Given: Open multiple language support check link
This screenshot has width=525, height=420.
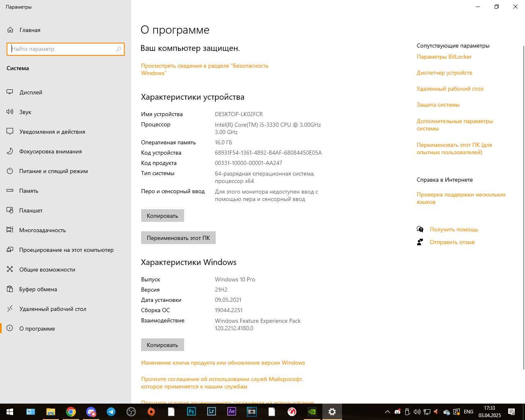Looking at the screenshot, I should [461, 198].
